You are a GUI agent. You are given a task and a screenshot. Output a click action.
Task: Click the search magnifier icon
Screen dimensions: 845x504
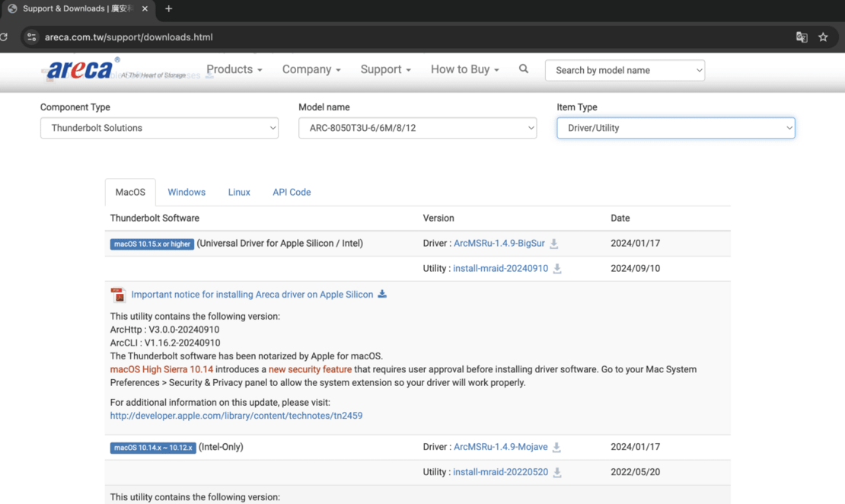[524, 69]
